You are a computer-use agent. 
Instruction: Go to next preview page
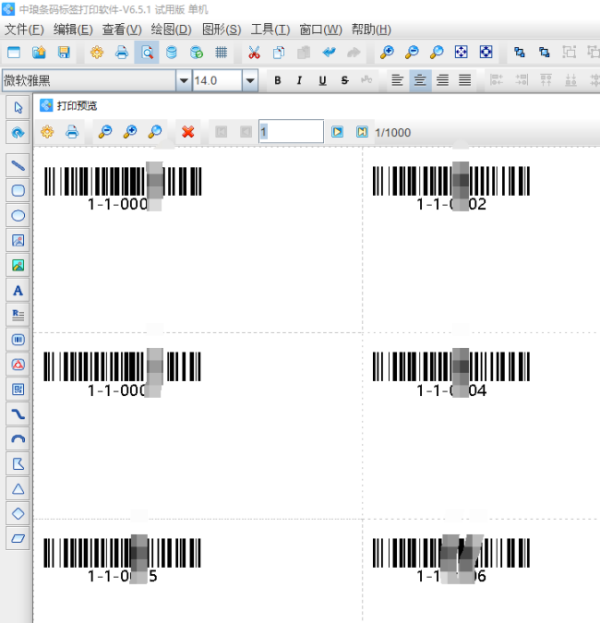[337, 131]
